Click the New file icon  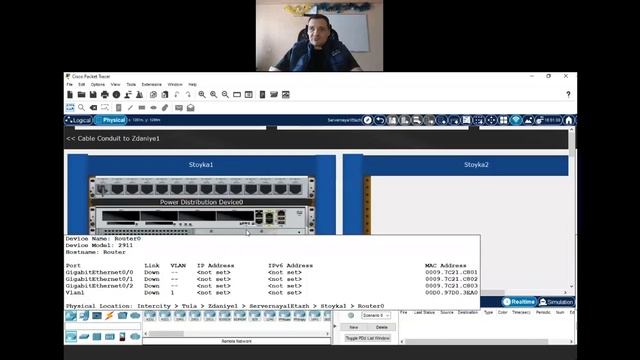pos(70,95)
